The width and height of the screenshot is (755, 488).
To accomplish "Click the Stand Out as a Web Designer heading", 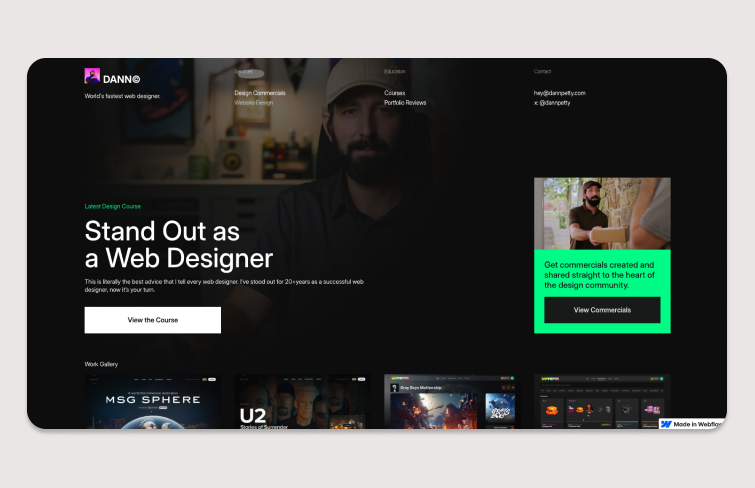I will point(179,244).
